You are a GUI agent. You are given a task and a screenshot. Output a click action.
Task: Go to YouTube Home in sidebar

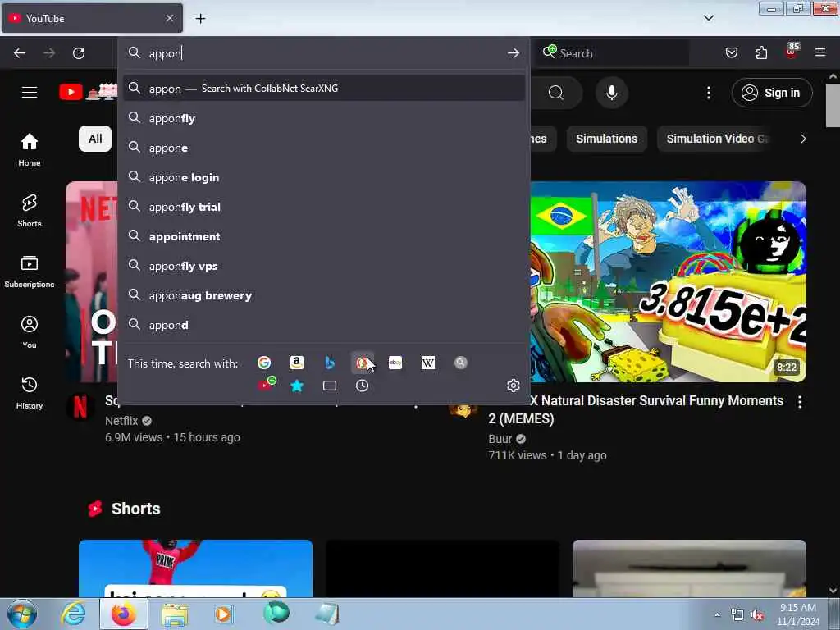point(30,149)
